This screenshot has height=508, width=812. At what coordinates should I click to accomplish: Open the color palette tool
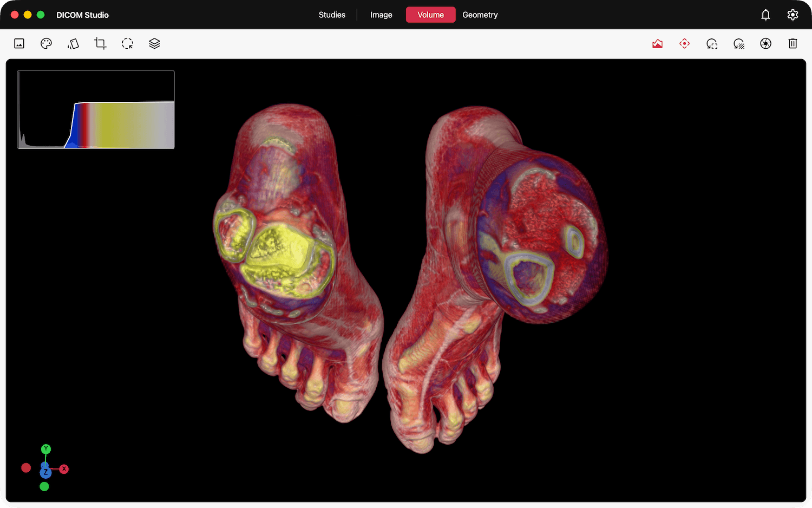click(46, 44)
